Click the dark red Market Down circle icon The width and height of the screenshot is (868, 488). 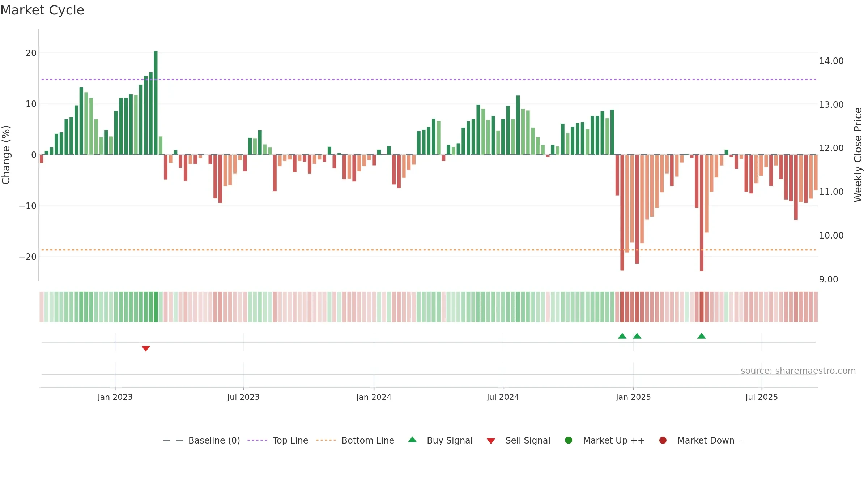point(663,440)
